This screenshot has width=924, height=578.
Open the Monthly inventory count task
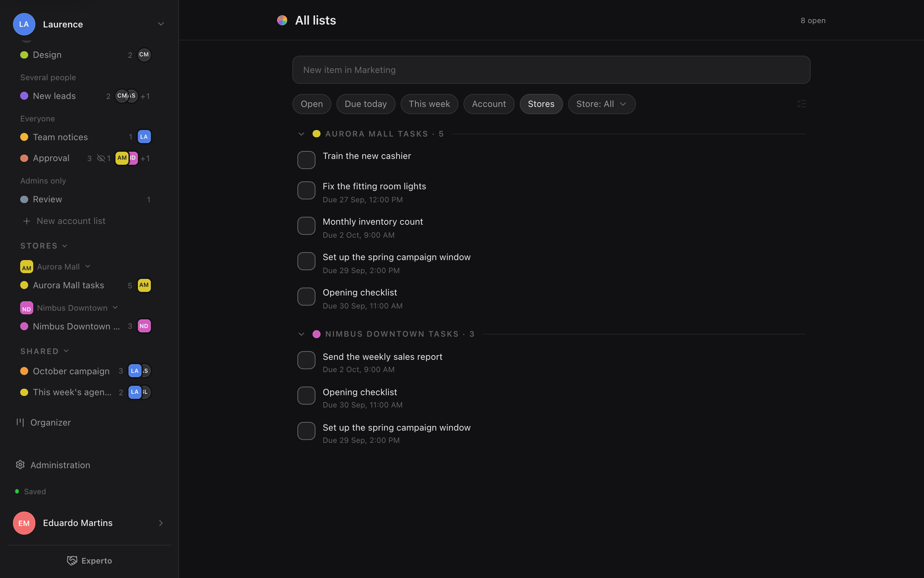point(372,222)
